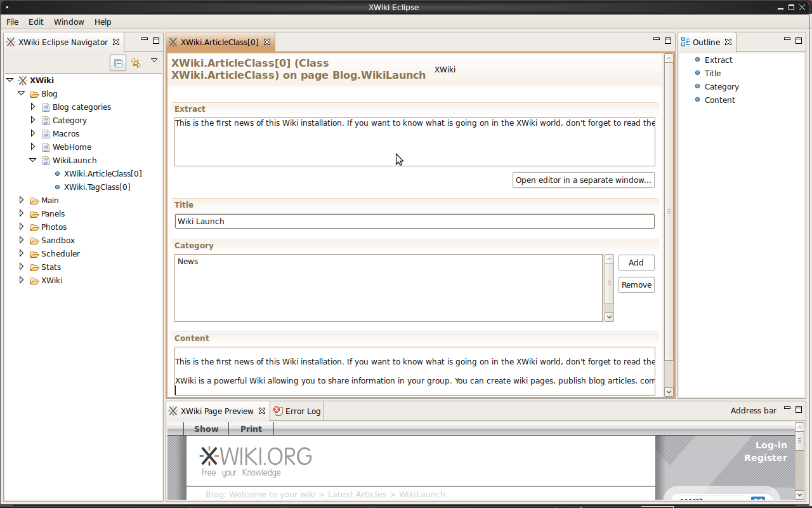This screenshot has height=508, width=812.
Task: Close the XWiki Eclipse Navigator view
Action: click(116, 42)
